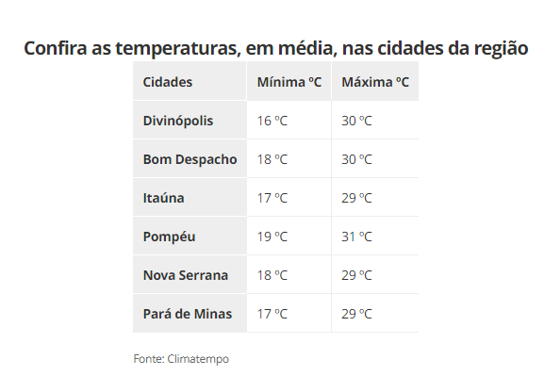Click the Nova Serrana row label
The image size is (544, 392).
(190, 275)
